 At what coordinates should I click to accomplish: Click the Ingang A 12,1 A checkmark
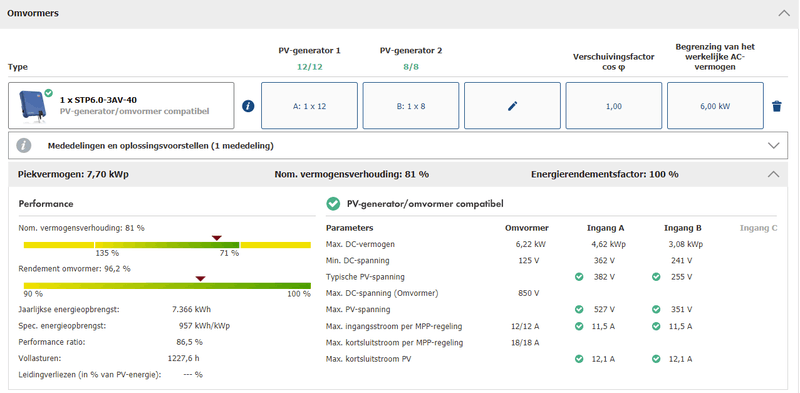click(579, 359)
